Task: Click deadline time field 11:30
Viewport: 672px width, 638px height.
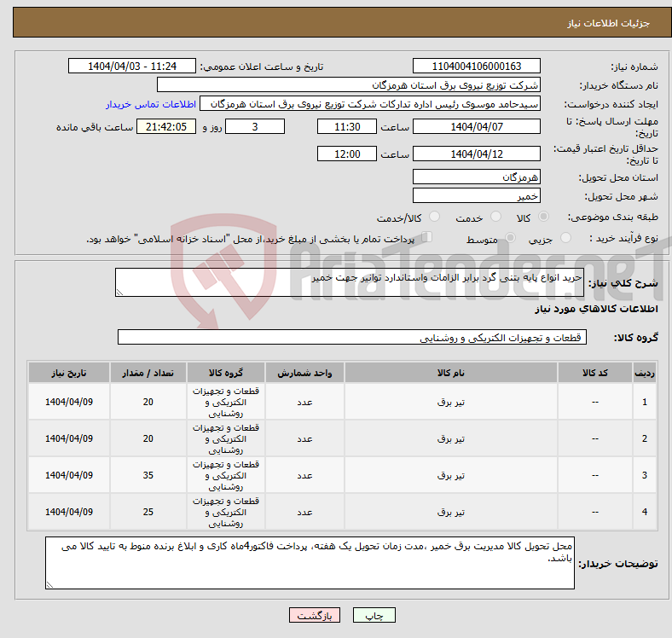Action: pos(347,126)
